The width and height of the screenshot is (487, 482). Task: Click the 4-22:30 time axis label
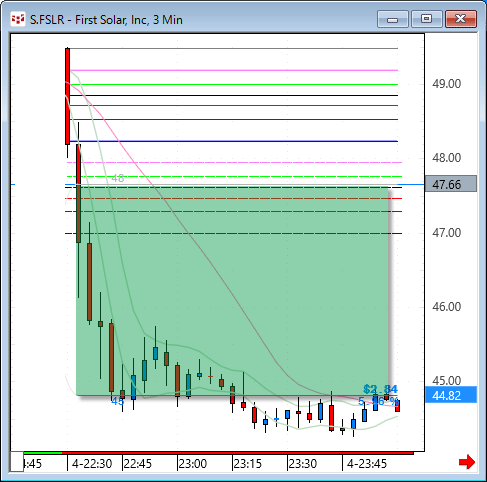tap(92, 464)
